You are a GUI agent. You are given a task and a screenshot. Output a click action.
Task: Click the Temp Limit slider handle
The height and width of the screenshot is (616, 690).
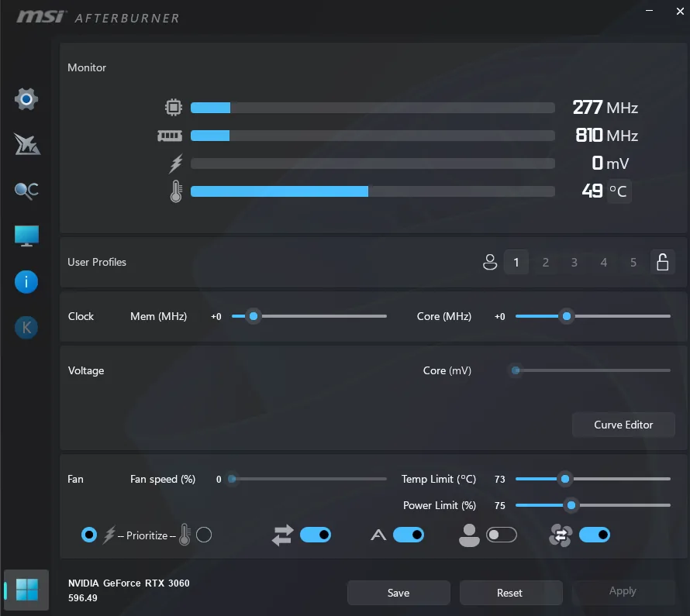point(565,479)
